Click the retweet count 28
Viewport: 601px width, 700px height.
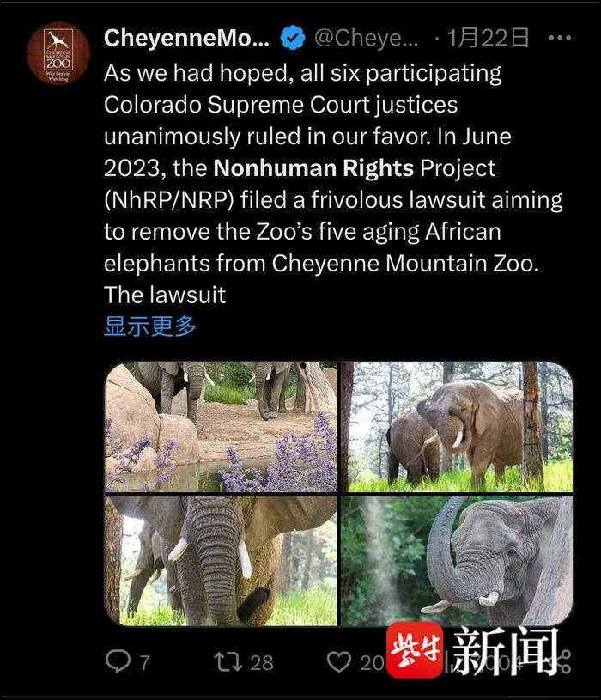pos(262,662)
